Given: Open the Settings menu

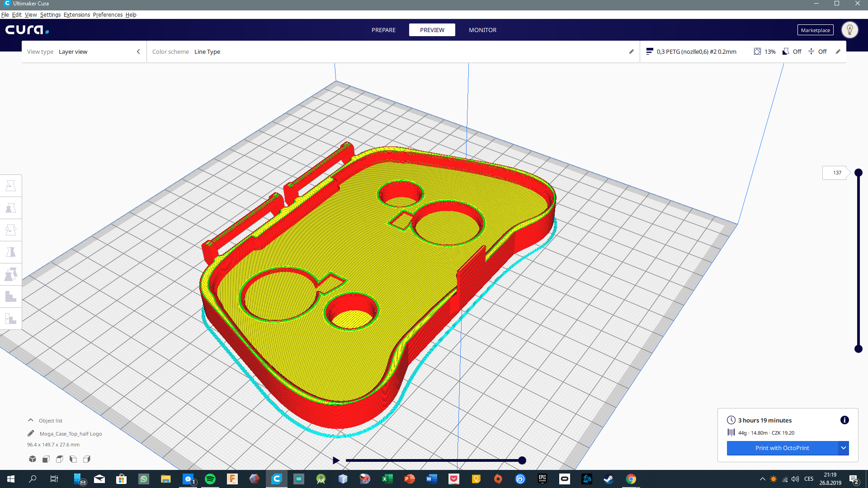Looking at the screenshot, I should 50,14.
